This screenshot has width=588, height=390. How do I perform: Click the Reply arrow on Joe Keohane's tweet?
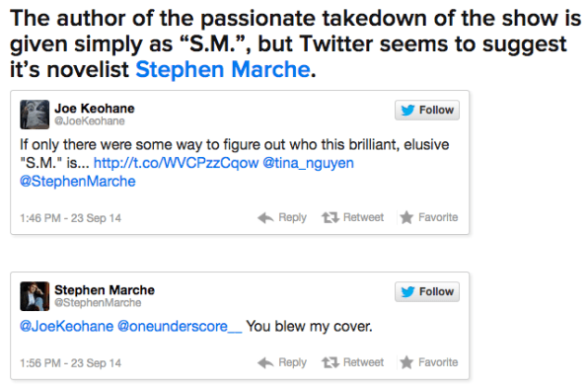click(x=265, y=218)
